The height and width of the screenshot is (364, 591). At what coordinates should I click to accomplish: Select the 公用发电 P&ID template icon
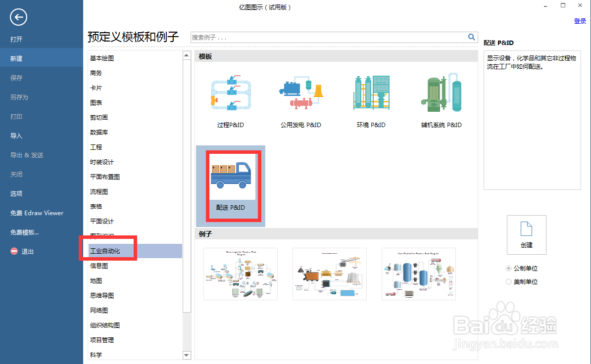[x=301, y=92]
